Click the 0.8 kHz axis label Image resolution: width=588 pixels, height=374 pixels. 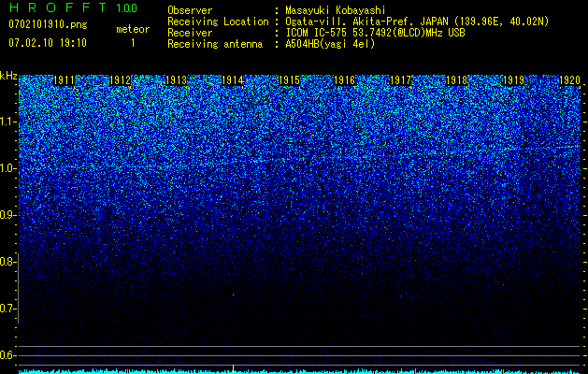pos(7,262)
